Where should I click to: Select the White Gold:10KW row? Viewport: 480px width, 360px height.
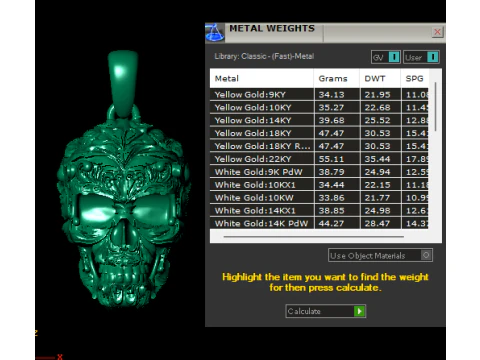pos(319,198)
